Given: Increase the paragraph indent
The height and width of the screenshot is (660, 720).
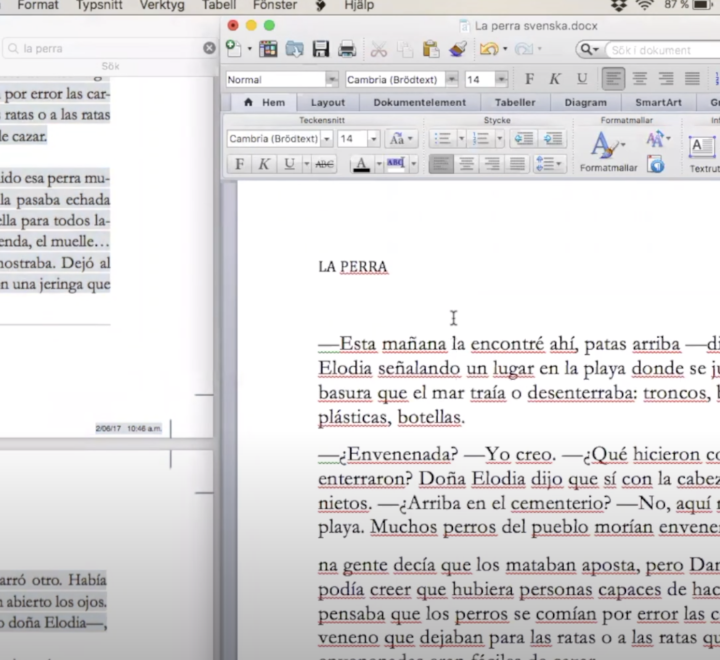Looking at the screenshot, I should pos(552,139).
